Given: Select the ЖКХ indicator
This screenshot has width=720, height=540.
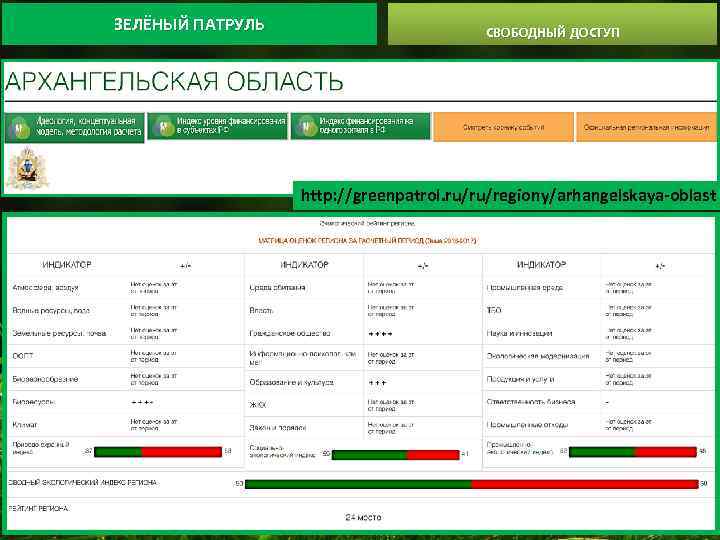Looking at the screenshot, I should pos(257,405).
